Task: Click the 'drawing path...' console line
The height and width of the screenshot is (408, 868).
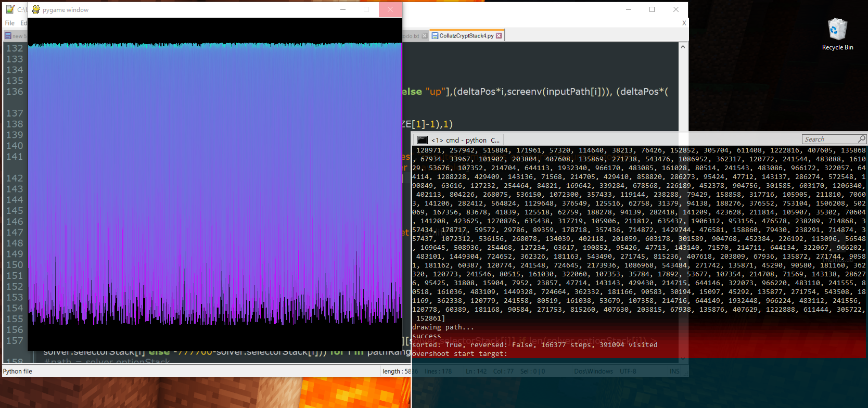Action: tap(443, 327)
